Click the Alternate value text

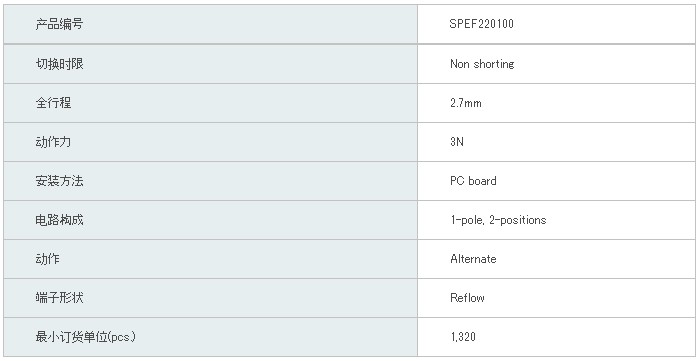[473, 259]
